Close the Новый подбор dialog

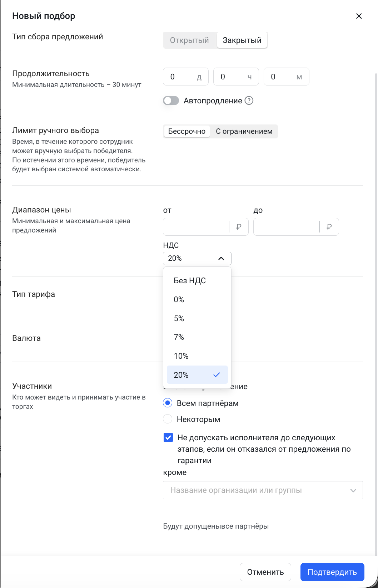[359, 16]
